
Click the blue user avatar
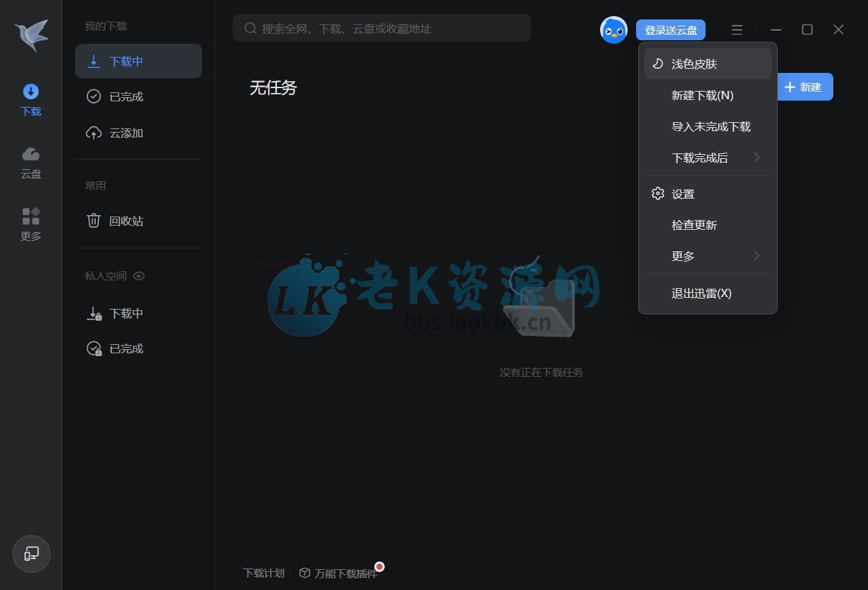point(614,30)
